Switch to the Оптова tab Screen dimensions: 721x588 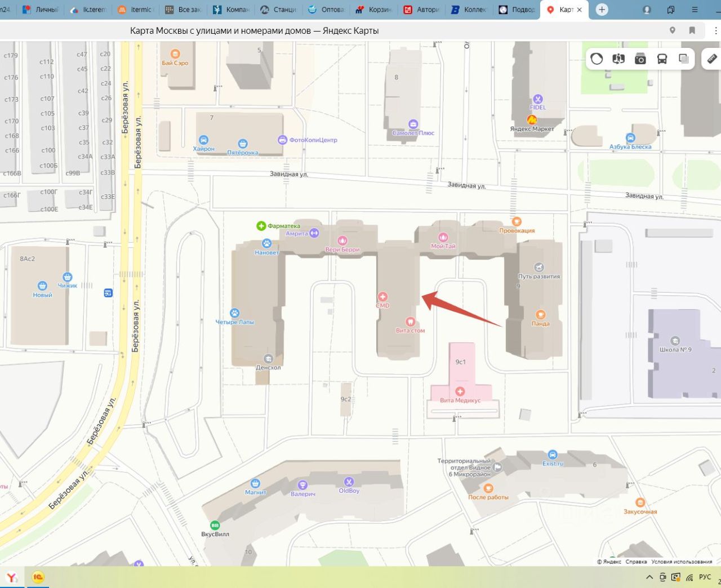click(327, 10)
